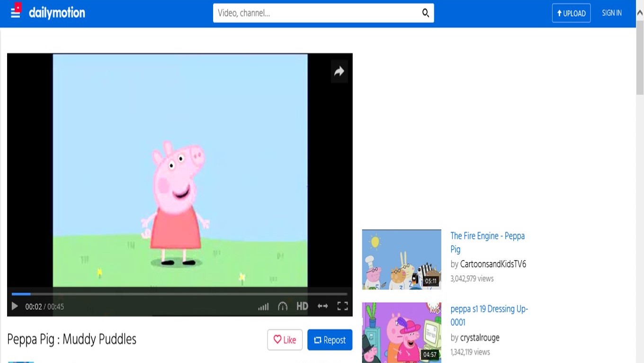Visit the CartoonsandKidsTV6 channel
Screen dimensions: 644x363
pyautogui.click(x=493, y=264)
